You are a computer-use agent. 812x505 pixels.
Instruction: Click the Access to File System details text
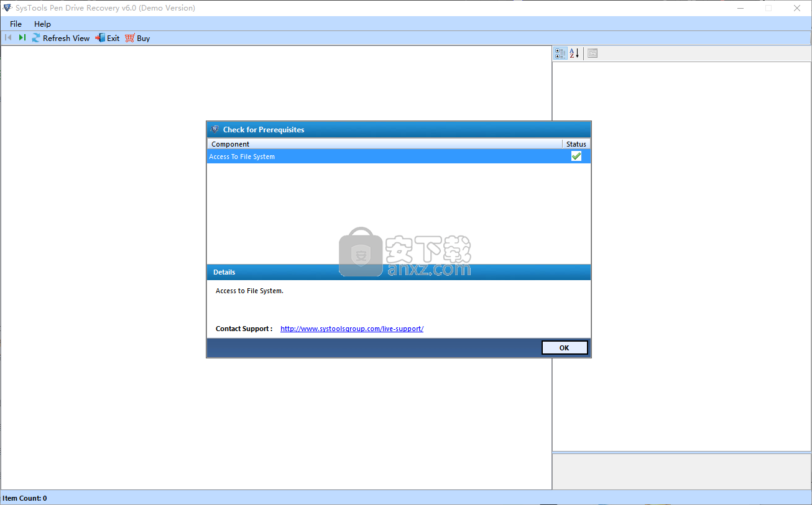249,291
